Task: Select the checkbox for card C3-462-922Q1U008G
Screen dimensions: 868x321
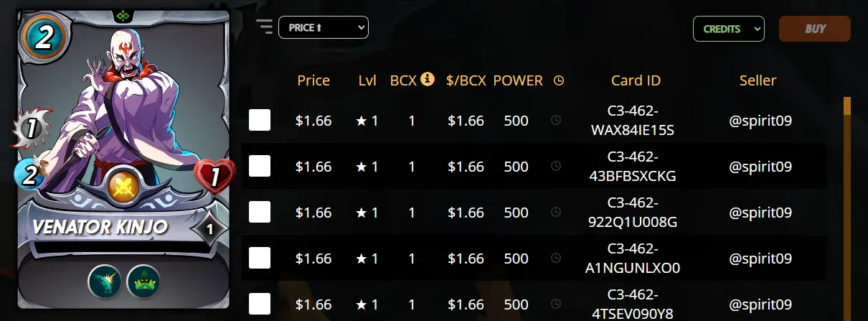Action: coord(260,213)
